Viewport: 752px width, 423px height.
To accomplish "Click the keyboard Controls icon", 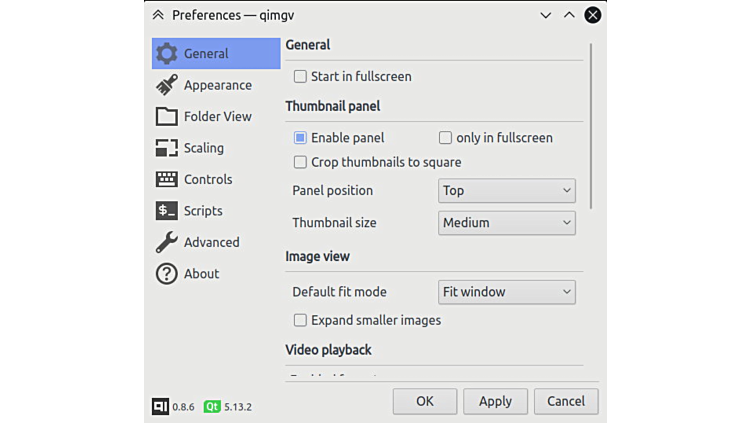I will pyautogui.click(x=167, y=180).
